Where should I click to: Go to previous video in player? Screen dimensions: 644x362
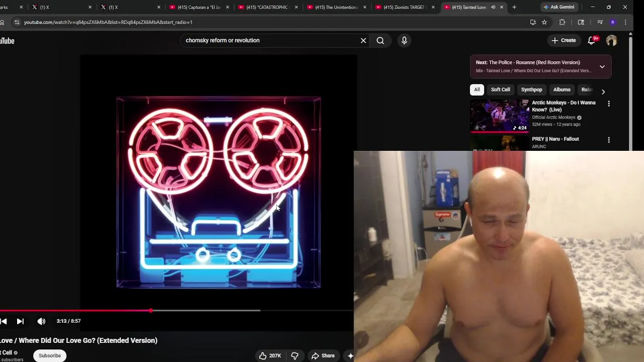point(4,321)
